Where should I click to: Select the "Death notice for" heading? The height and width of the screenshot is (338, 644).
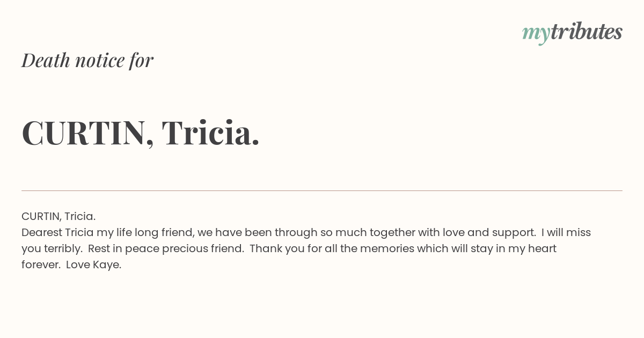click(87, 60)
